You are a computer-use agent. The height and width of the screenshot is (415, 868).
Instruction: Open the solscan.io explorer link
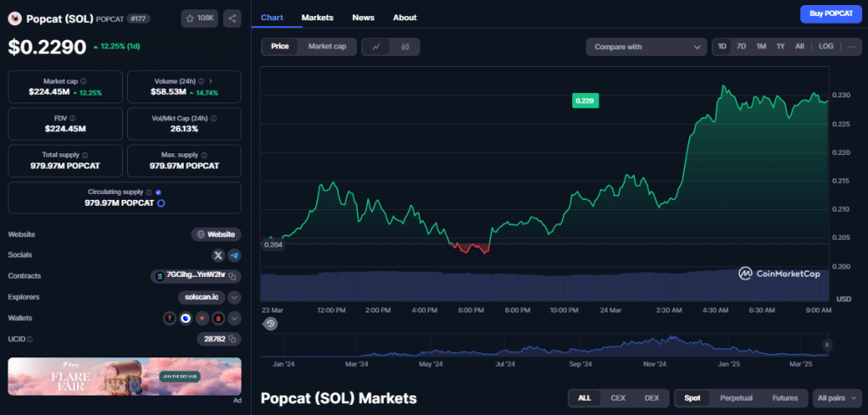[x=202, y=297]
